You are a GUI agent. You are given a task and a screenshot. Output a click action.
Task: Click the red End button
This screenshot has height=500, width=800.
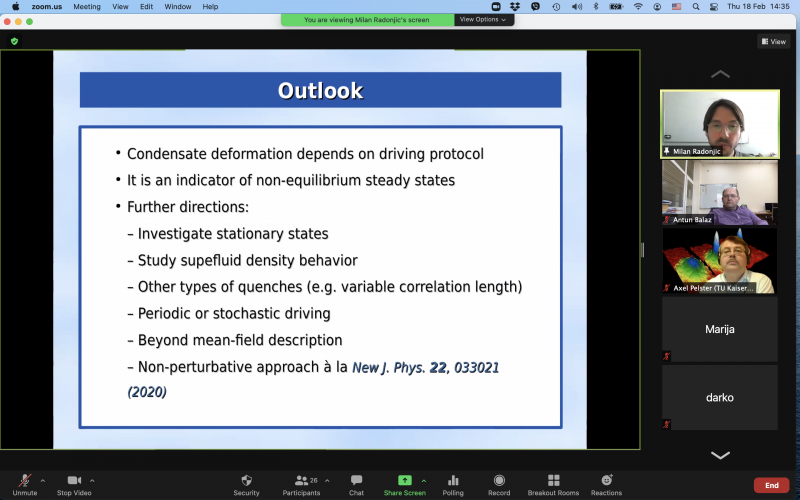pyautogui.click(x=771, y=485)
